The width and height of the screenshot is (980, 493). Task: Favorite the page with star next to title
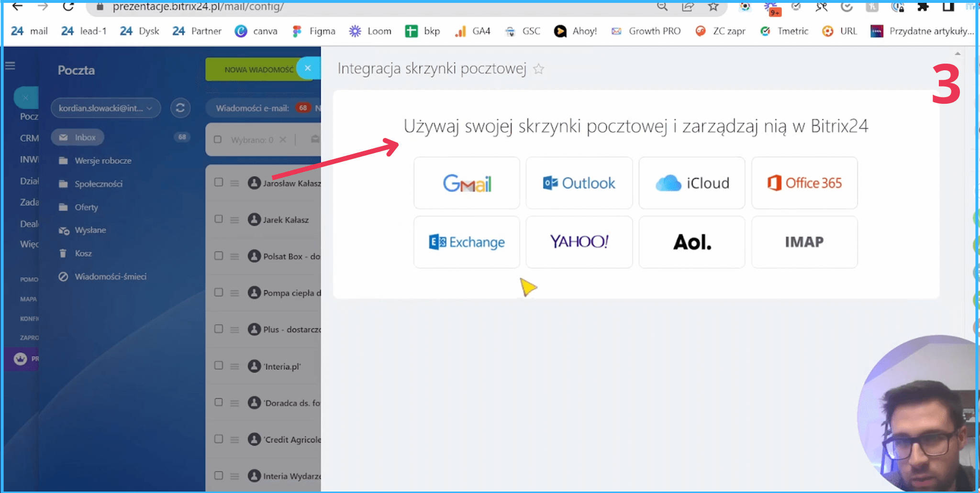coord(538,69)
